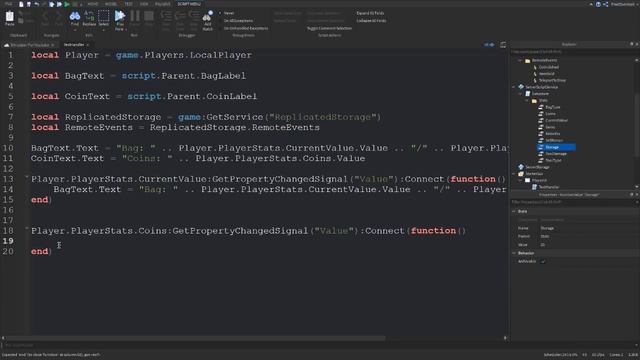
Task: Collapse the ServerScriptService node
Action: coord(514,87)
